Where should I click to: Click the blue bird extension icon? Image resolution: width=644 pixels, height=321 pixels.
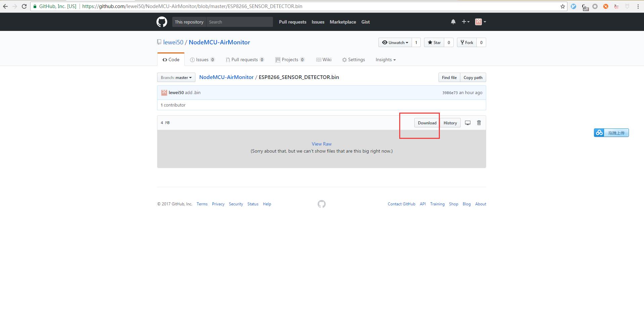point(573,6)
